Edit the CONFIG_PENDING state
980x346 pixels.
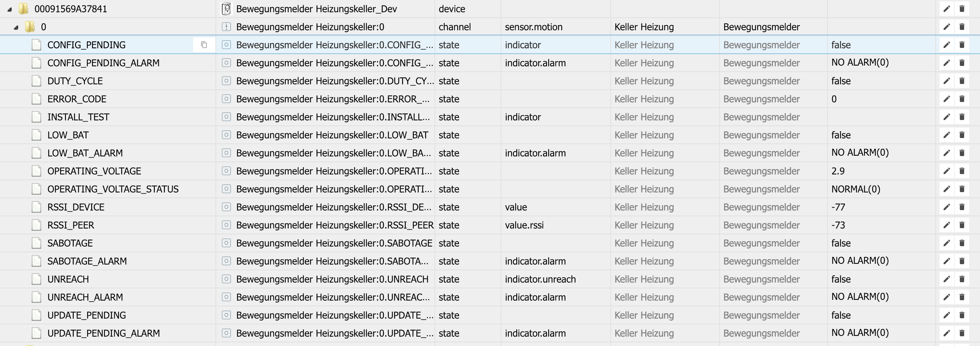pos(946,45)
